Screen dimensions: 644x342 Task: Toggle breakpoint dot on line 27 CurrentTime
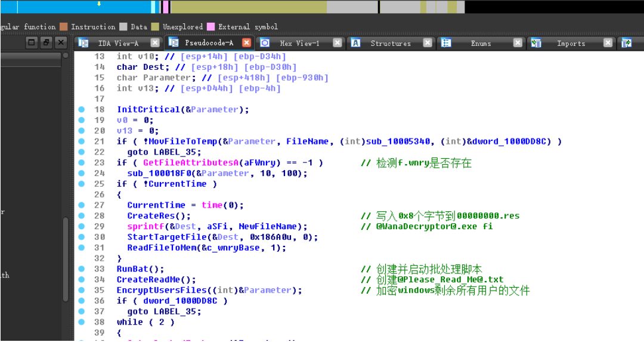(81, 205)
